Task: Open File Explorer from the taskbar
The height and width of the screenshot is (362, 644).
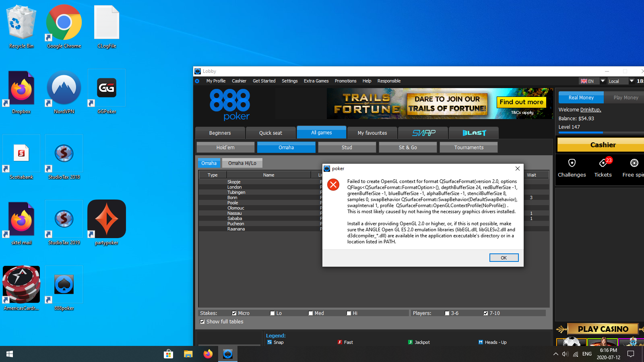Action: pyautogui.click(x=188, y=354)
